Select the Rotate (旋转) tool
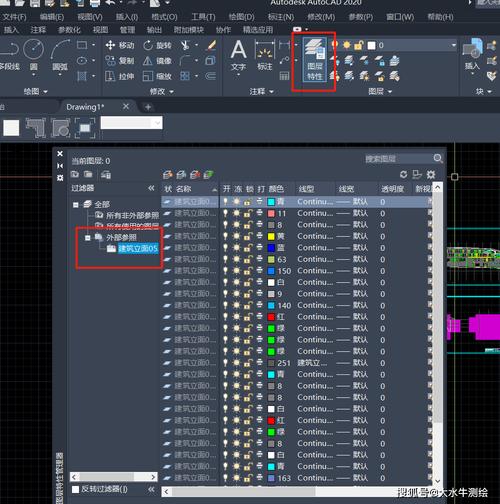 (157, 45)
